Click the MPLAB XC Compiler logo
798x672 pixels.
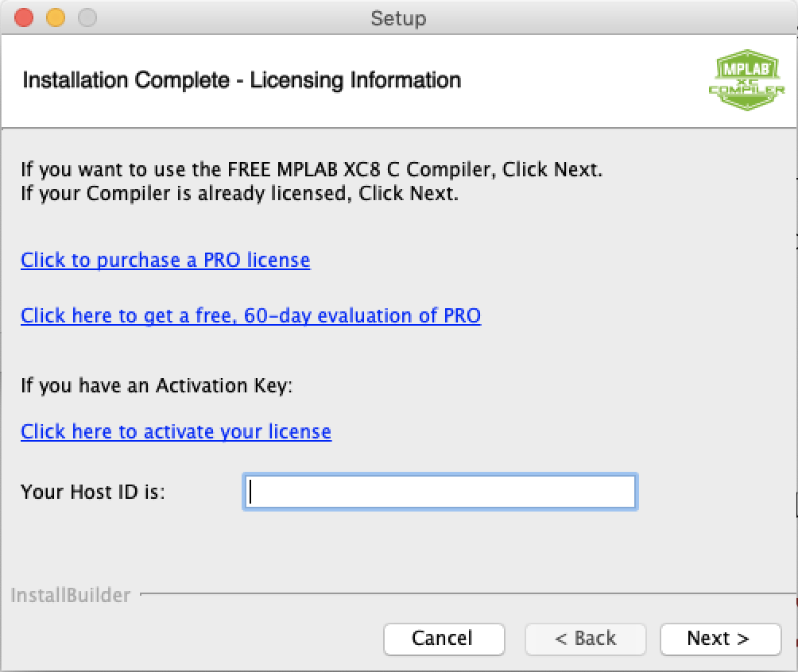coord(746,82)
